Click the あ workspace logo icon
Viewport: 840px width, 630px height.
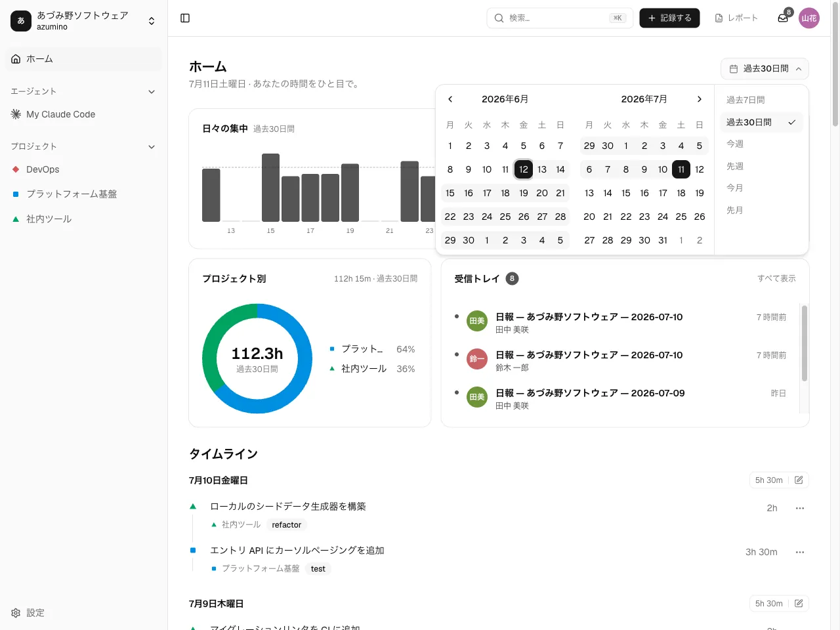(21, 21)
